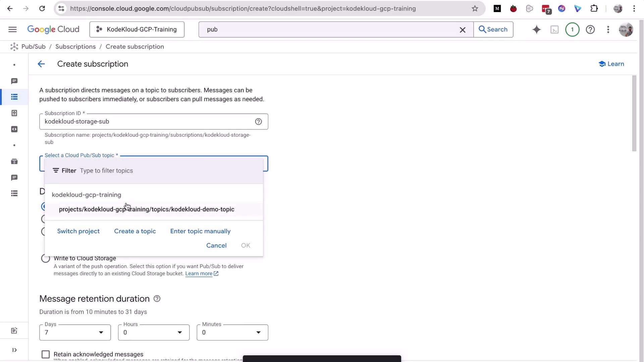Image resolution: width=644 pixels, height=362 pixels.
Task: Click the user account avatar
Action: pyautogui.click(x=626, y=29)
